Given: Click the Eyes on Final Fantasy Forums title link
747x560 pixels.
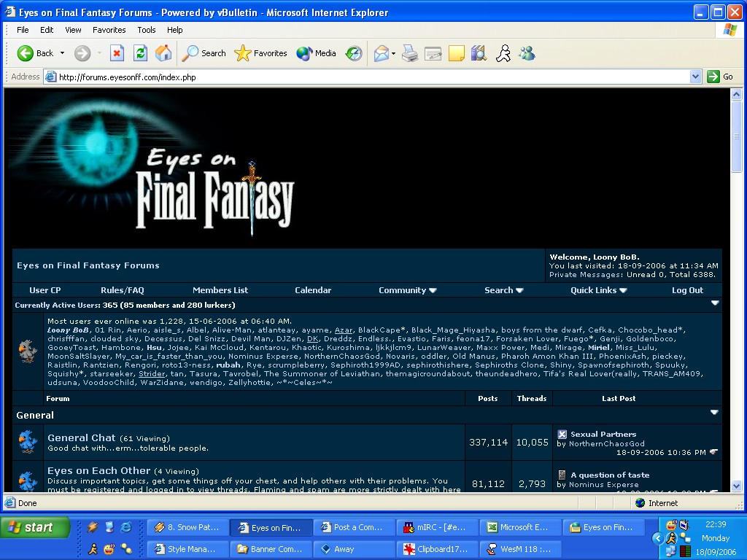Looking at the screenshot, I should tap(88, 265).
